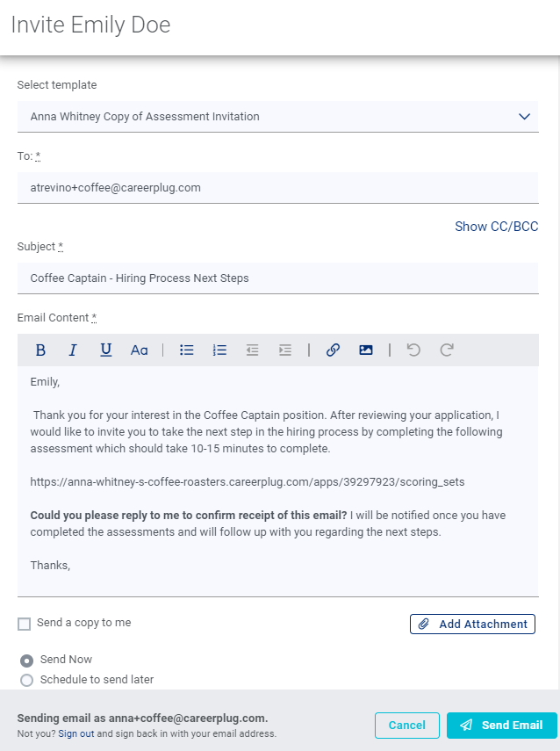Select the Send Now radio button
This screenshot has width=560, height=751.
coord(26,660)
